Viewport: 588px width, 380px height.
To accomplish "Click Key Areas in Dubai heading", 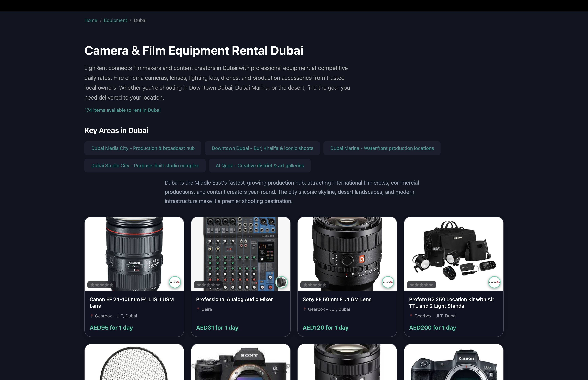I will point(116,130).
